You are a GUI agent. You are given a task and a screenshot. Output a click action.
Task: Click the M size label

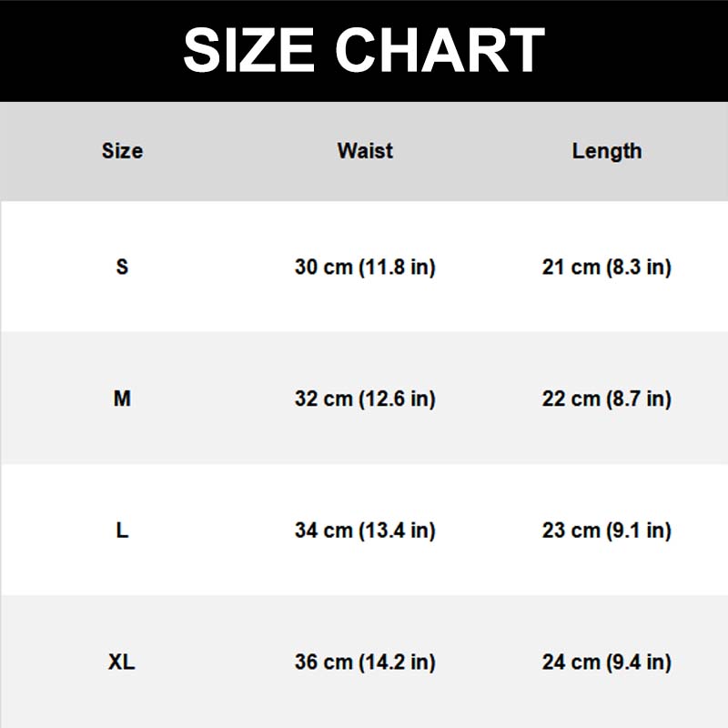tap(122, 399)
